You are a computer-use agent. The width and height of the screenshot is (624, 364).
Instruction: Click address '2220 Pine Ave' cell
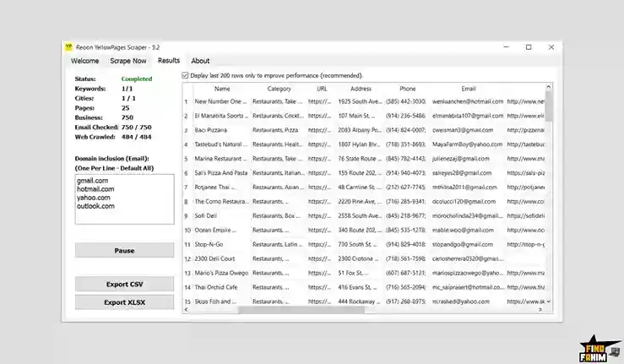360,202
